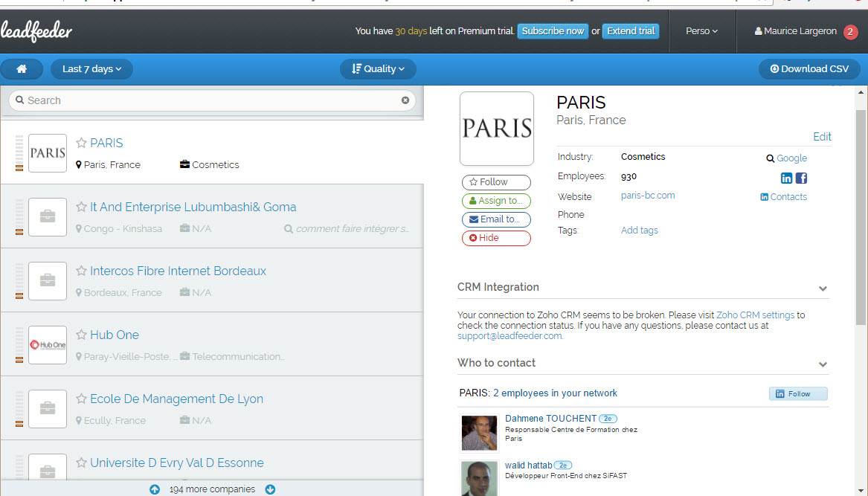Visit paris-bc.com website link
The image size is (868, 496).
(x=648, y=196)
